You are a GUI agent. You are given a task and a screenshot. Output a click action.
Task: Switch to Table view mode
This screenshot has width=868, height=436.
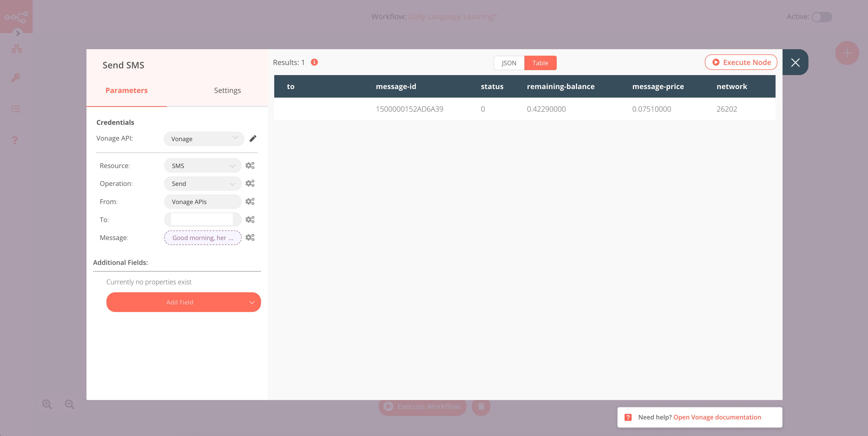pyautogui.click(x=540, y=63)
